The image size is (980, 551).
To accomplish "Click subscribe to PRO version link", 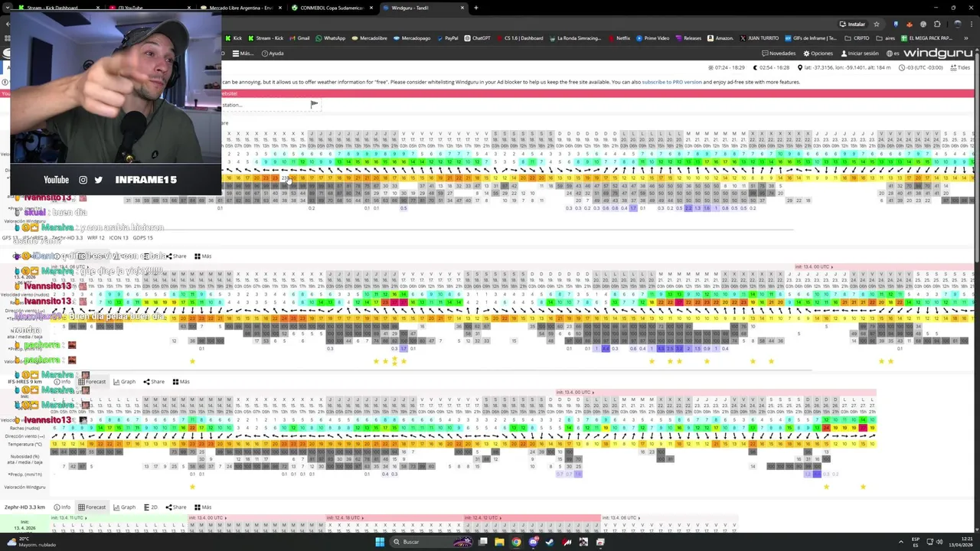I will click(x=671, y=82).
